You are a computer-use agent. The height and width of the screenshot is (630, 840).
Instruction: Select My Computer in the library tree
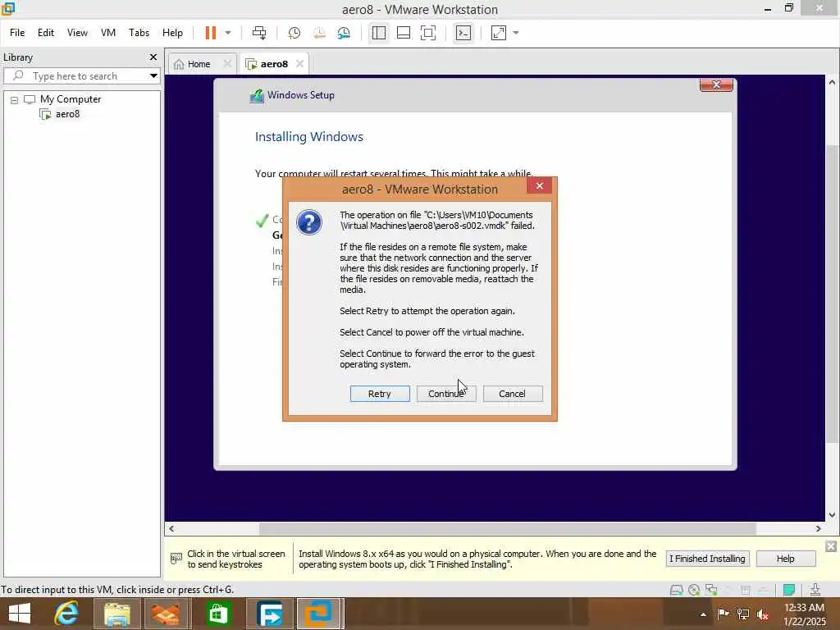[x=71, y=99]
